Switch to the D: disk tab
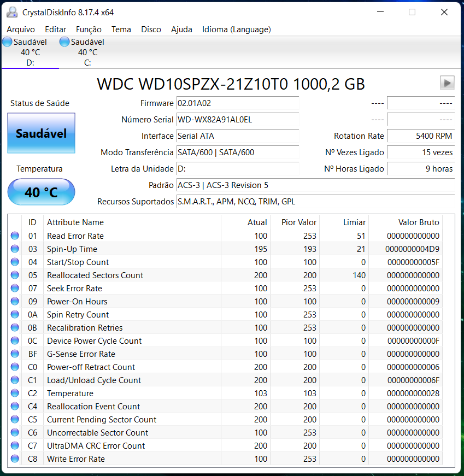The height and width of the screenshot is (476, 464). point(30,52)
